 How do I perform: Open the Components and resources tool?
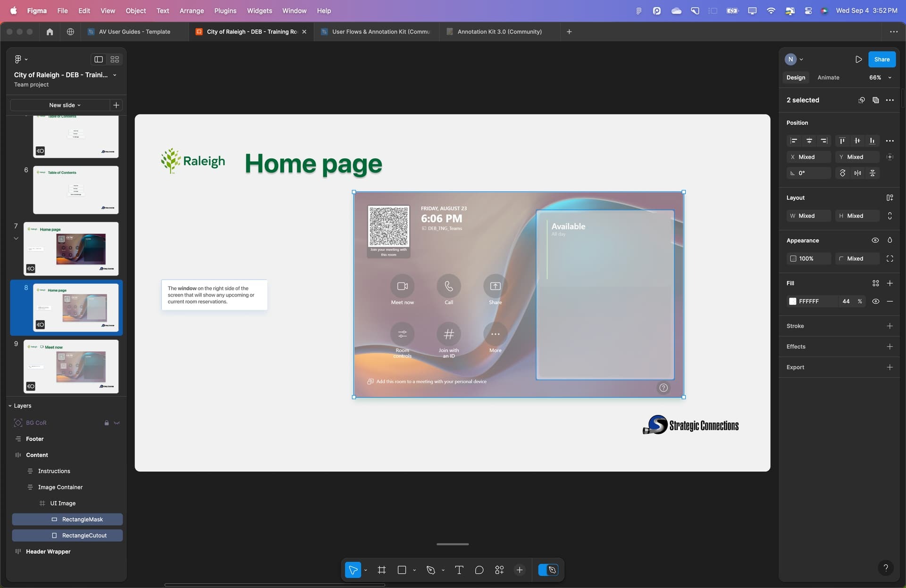(499, 570)
